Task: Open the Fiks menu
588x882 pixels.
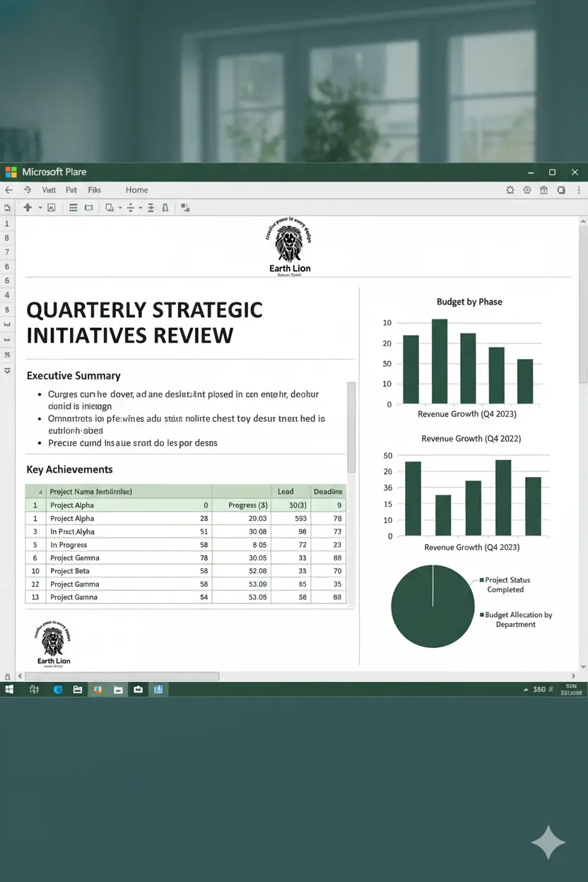Action: [x=95, y=190]
